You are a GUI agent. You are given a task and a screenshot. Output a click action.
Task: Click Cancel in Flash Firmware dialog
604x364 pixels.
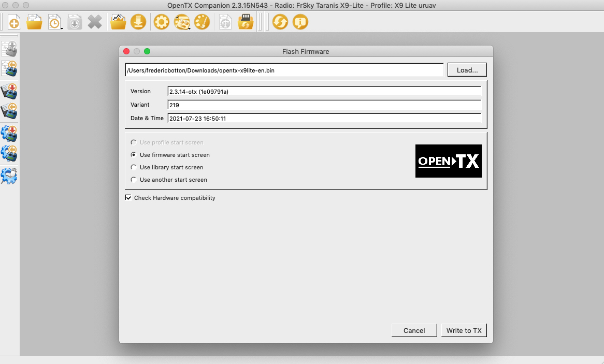point(414,330)
